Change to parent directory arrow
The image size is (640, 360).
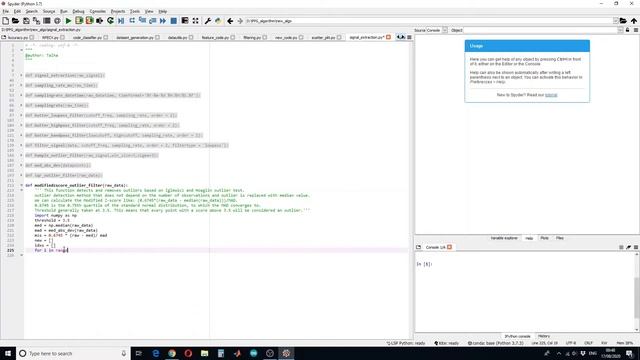(634, 21)
